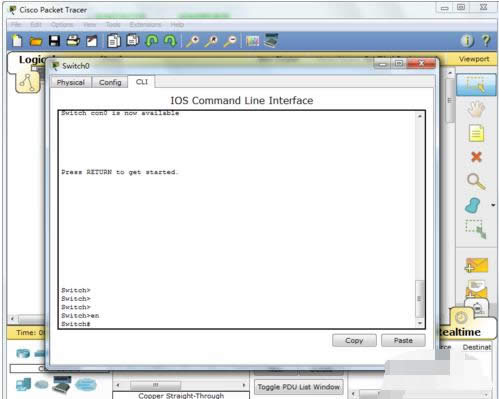Click the Paste button below the terminal

[403, 340]
